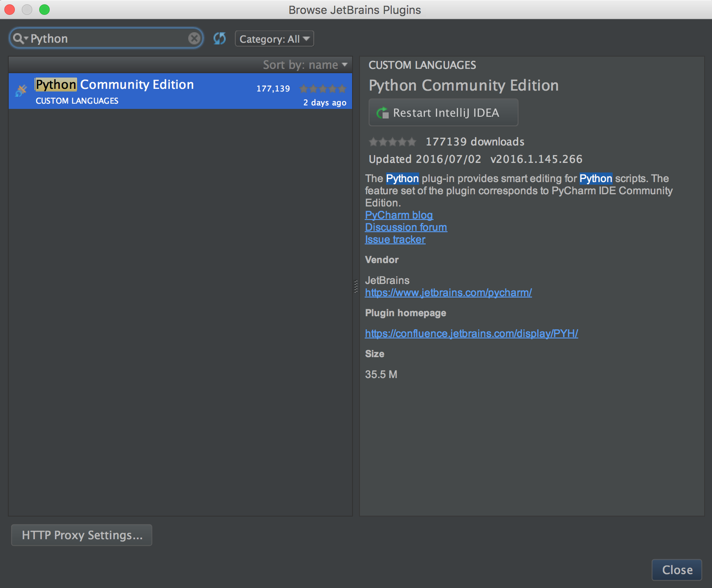Click the magnifier icon in search field

coord(17,38)
